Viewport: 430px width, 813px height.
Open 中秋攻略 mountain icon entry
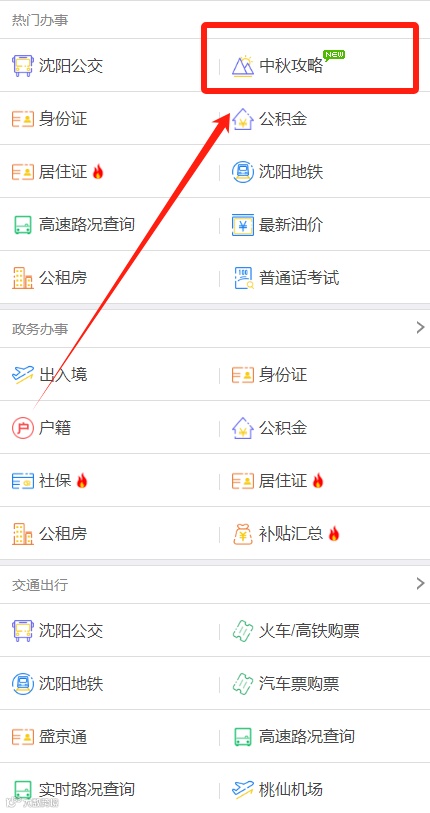[x=242, y=66]
